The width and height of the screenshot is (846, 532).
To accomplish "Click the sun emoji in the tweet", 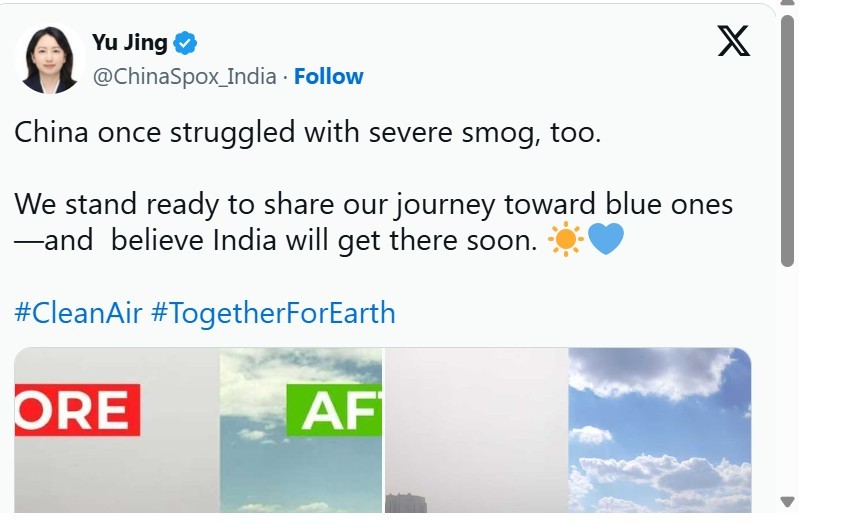I will 565,240.
